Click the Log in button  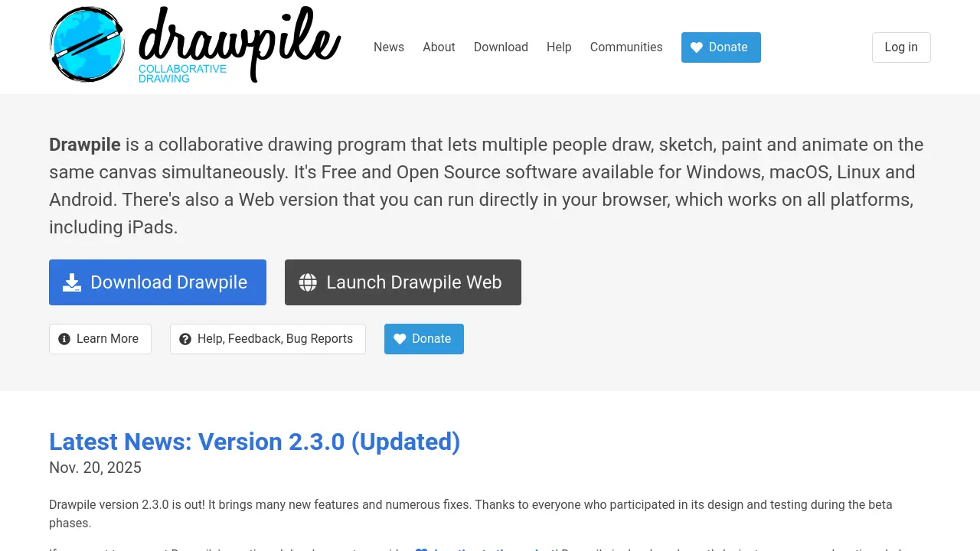coord(901,47)
